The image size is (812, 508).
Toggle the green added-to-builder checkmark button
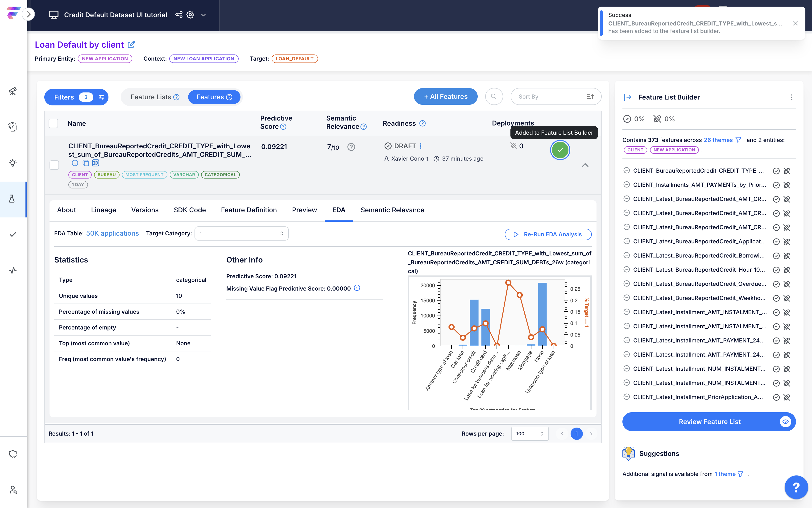pos(560,150)
